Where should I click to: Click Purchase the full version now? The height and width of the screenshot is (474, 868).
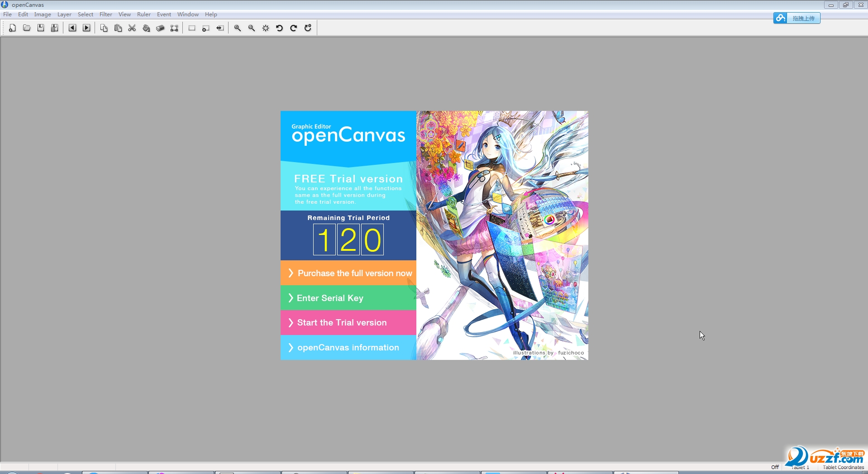[348, 273]
